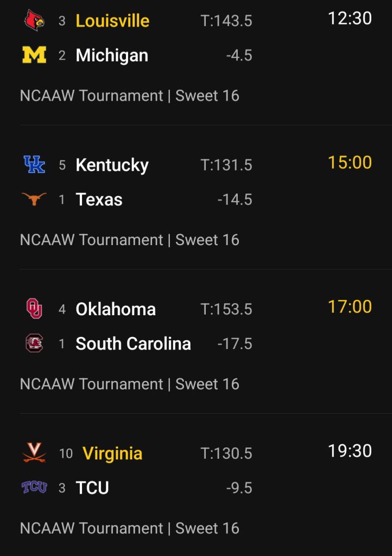The width and height of the screenshot is (392, 556).
Task: Open the Louisville team name
Action: [112, 21]
